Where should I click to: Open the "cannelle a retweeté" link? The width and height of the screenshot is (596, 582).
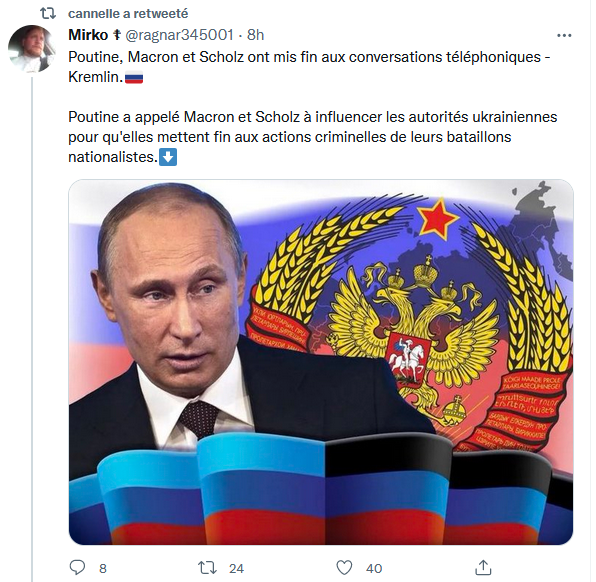pyautogui.click(x=128, y=14)
